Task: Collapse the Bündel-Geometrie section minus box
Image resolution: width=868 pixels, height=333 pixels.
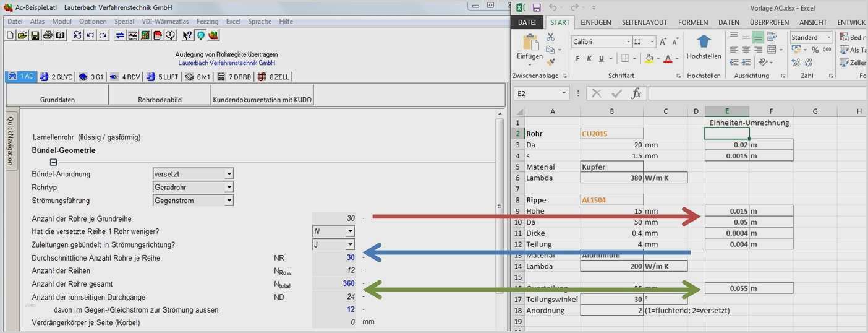Action: 53,162
